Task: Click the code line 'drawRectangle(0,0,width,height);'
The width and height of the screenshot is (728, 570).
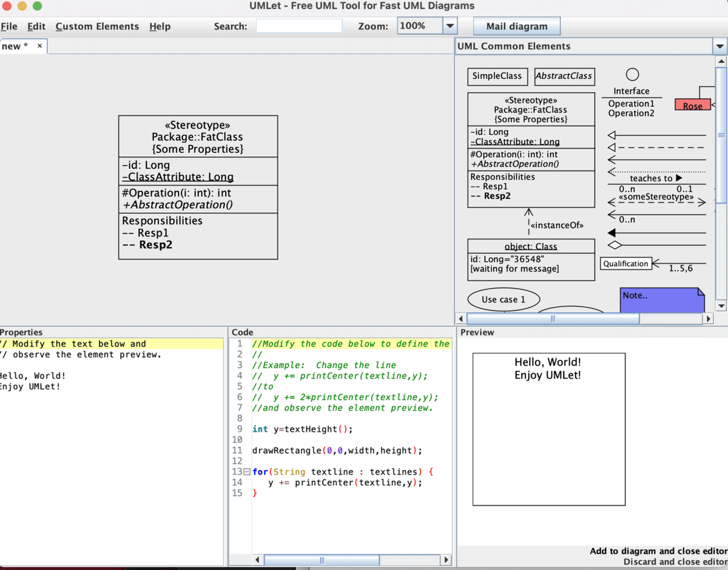Action: tap(337, 451)
